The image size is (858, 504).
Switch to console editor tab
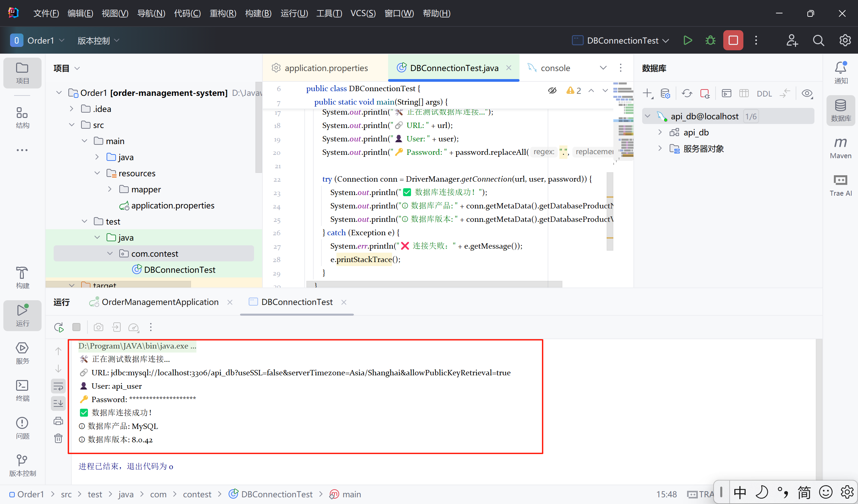549,68
